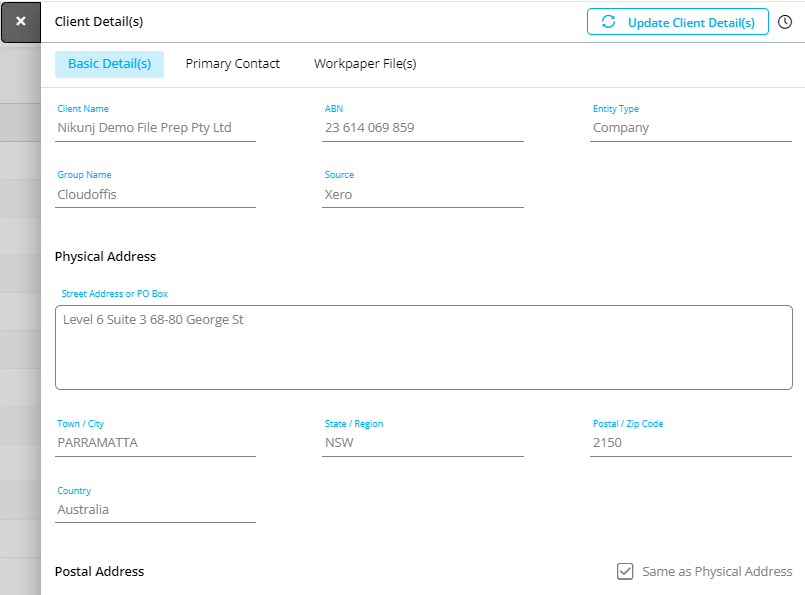Click the Postal / Zip Code field

click(x=691, y=443)
